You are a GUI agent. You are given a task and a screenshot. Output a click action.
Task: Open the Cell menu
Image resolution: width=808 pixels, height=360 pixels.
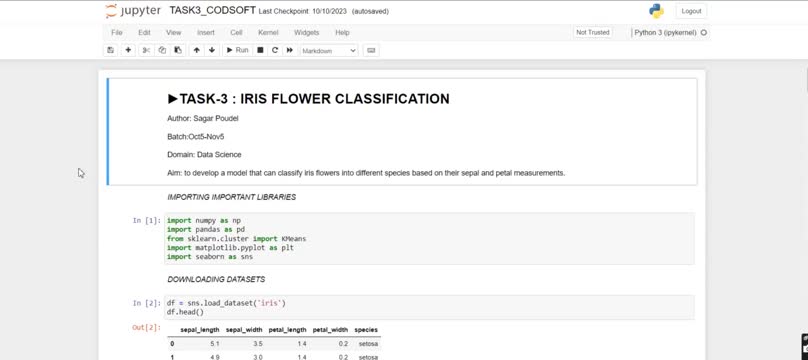236,32
